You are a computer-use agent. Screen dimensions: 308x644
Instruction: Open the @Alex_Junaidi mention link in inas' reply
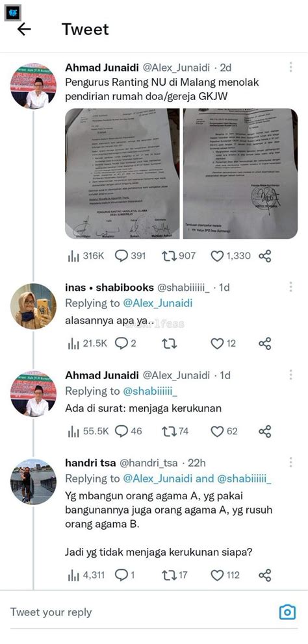157,304
